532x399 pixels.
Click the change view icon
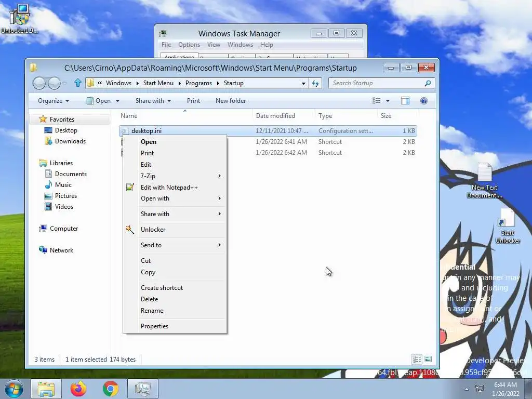pos(376,101)
